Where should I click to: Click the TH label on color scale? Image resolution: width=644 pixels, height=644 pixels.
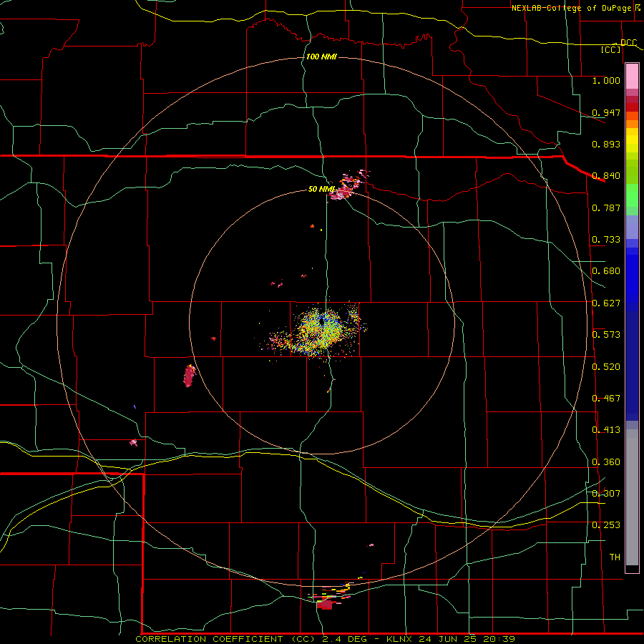click(615, 557)
